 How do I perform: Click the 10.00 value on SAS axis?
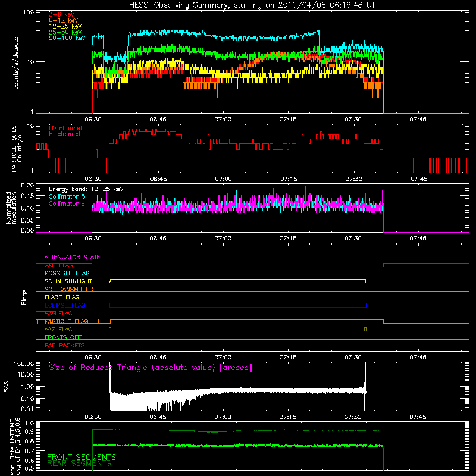point(26,374)
